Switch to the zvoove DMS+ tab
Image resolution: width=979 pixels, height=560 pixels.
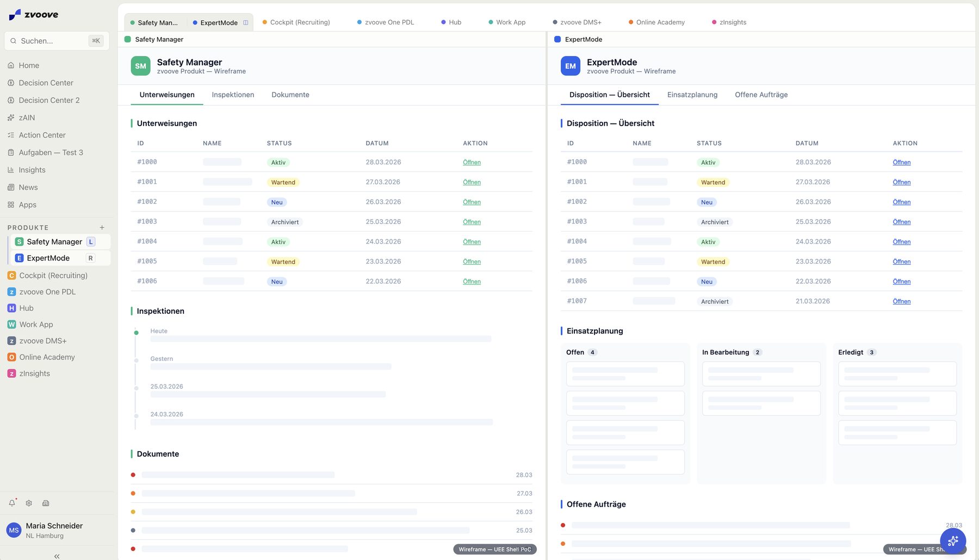pyautogui.click(x=577, y=22)
